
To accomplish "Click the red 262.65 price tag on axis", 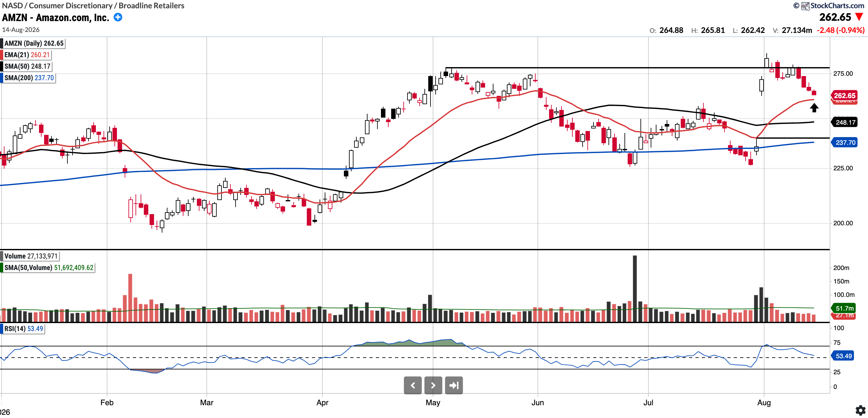I will coord(844,96).
